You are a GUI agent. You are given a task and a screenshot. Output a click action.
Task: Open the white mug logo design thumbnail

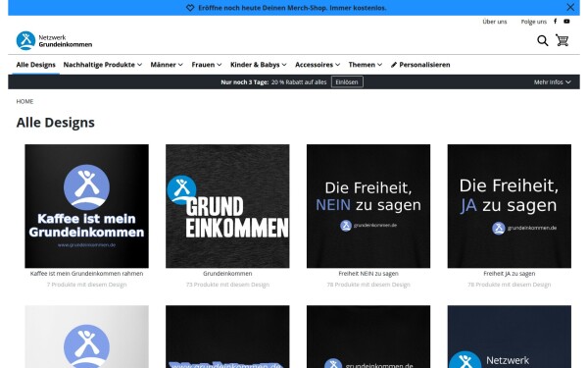point(86,337)
